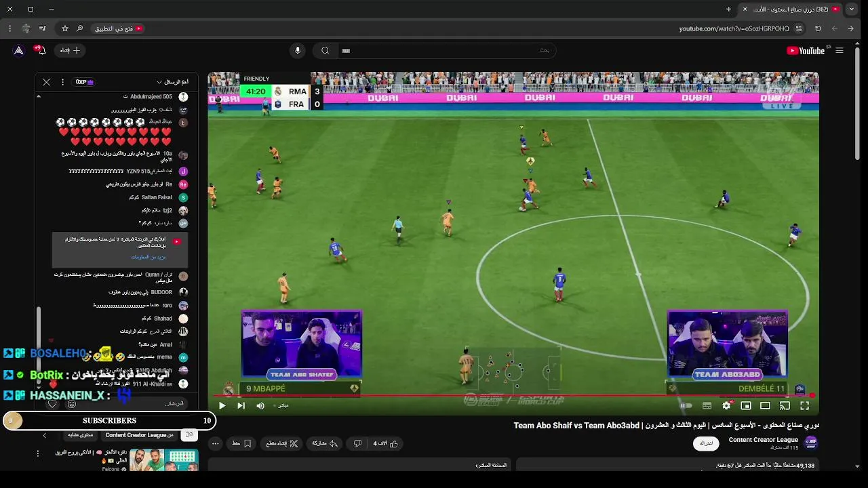Open more actions ellipsis under video

[216, 444]
